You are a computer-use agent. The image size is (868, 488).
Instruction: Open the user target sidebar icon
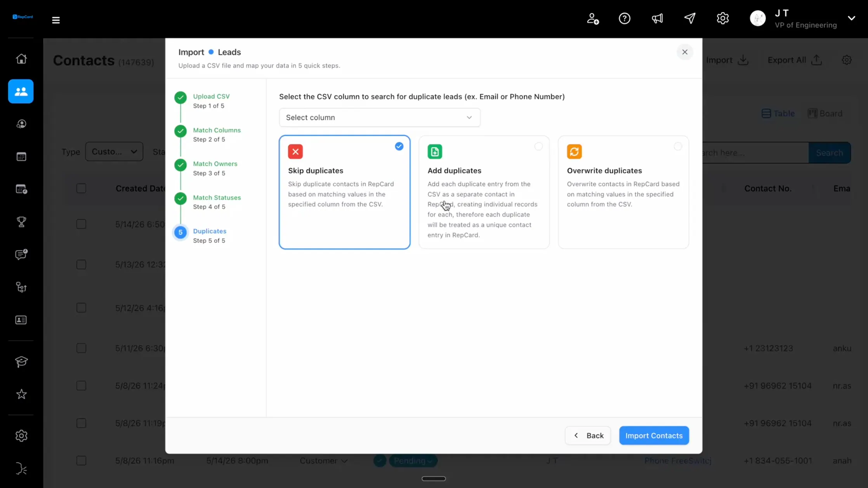pyautogui.click(x=21, y=124)
